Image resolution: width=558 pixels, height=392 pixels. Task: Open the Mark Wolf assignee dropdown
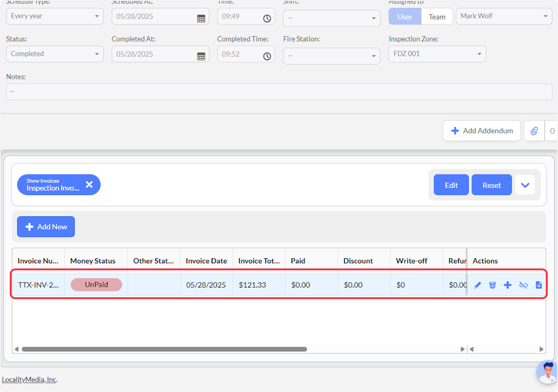coord(504,16)
